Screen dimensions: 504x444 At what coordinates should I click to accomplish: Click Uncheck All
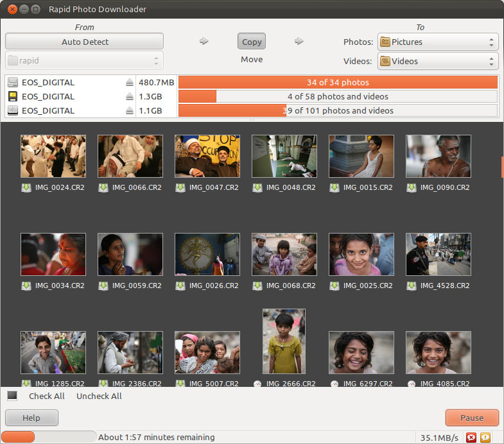99,396
